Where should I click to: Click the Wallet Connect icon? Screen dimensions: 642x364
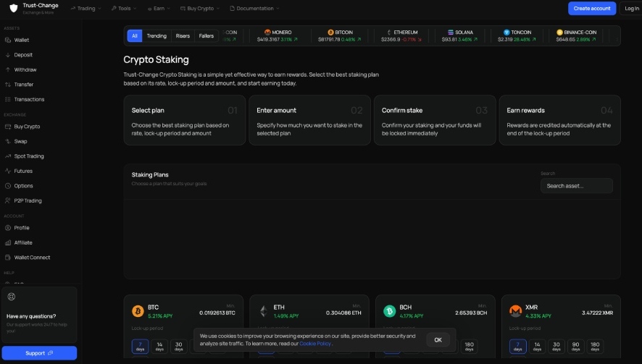click(x=8, y=257)
